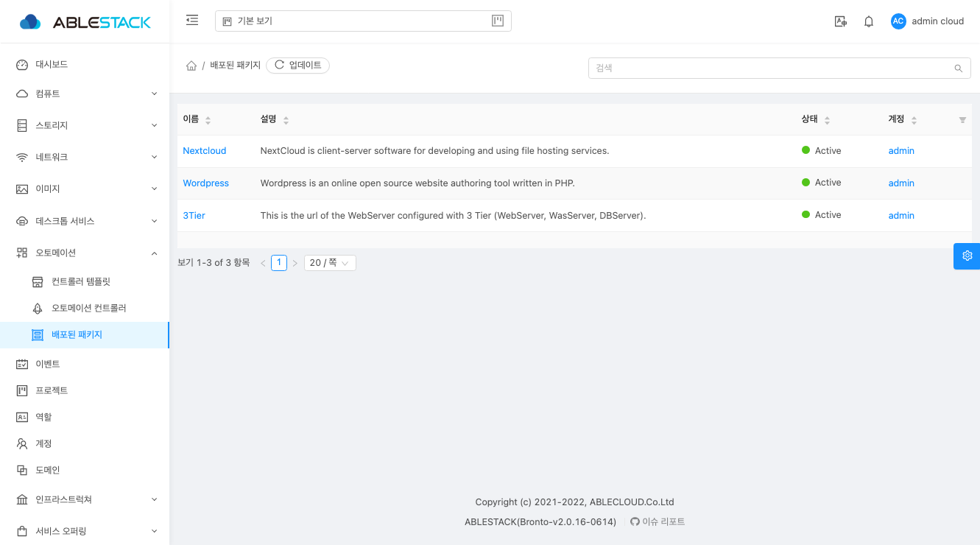Expand the 컴퓨트 menu chevron
The width and height of the screenshot is (980, 545).
click(155, 94)
